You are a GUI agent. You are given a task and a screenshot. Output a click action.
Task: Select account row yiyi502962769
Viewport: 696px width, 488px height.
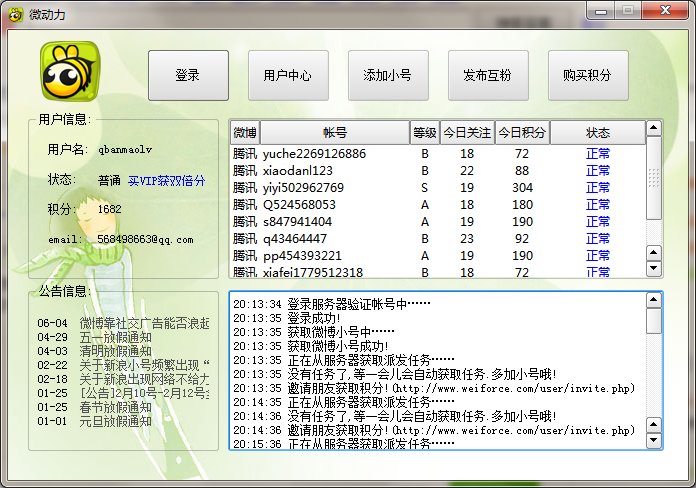[x=438, y=187]
